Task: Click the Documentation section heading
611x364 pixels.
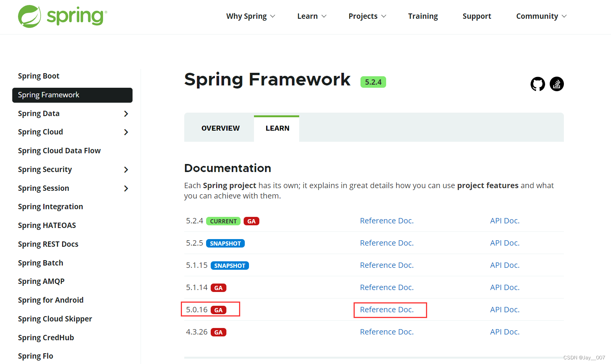Action: [x=228, y=168]
